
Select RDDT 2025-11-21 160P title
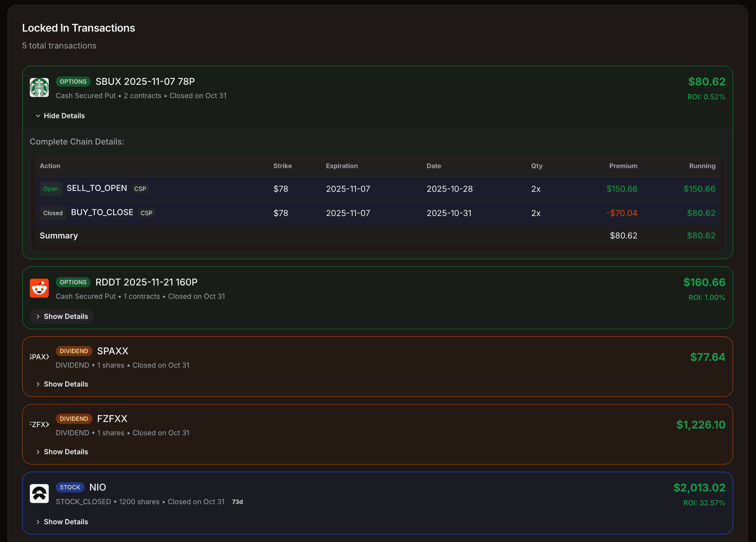coord(147,282)
